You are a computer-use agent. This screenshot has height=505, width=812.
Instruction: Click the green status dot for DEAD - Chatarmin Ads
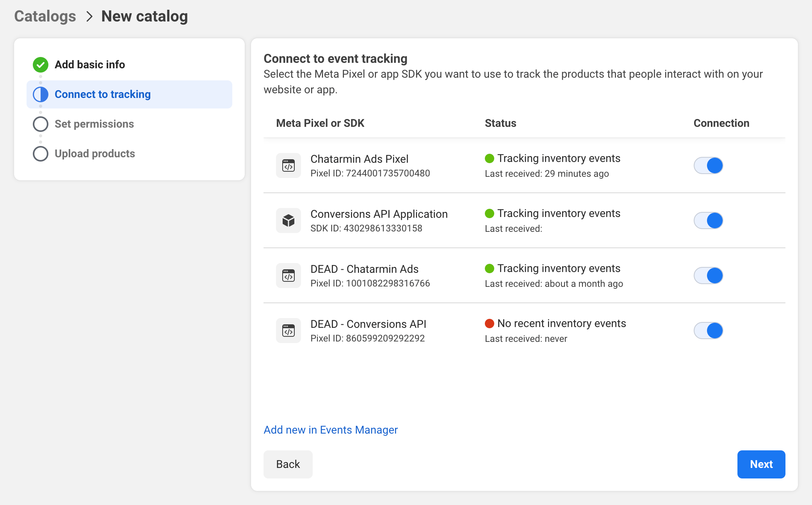pos(490,269)
